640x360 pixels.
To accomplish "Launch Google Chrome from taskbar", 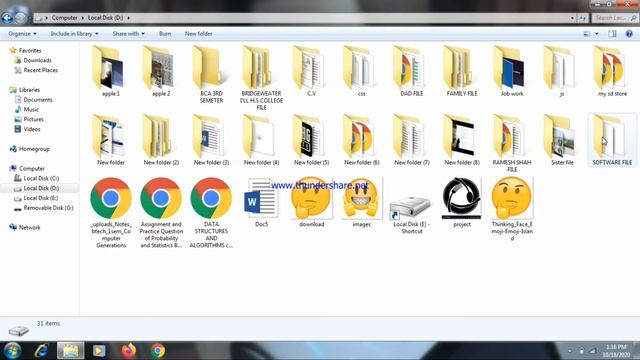I will (158, 351).
